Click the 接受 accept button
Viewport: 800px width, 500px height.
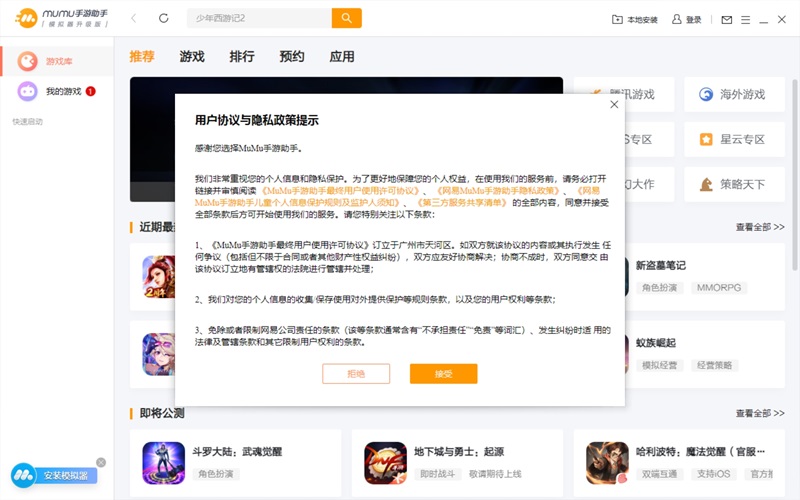[443, 373]
